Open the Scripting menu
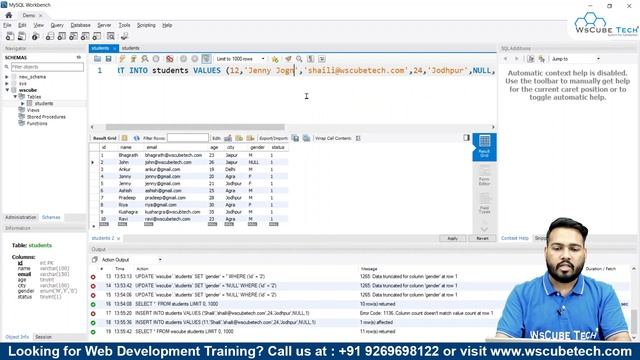The image size is (640, 360). [146, 25]
